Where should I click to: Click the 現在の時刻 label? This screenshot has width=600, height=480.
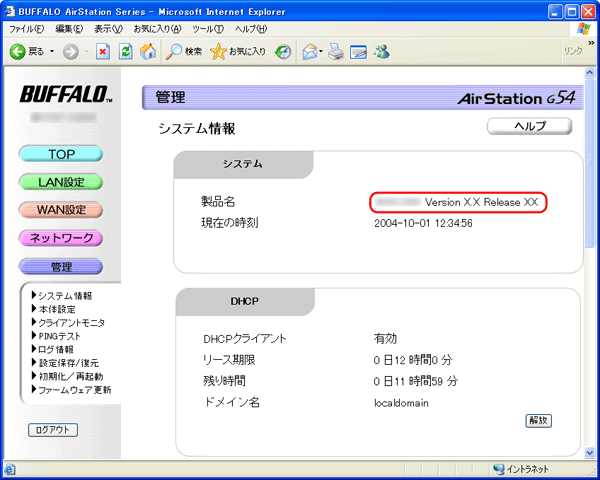(230, 223)
